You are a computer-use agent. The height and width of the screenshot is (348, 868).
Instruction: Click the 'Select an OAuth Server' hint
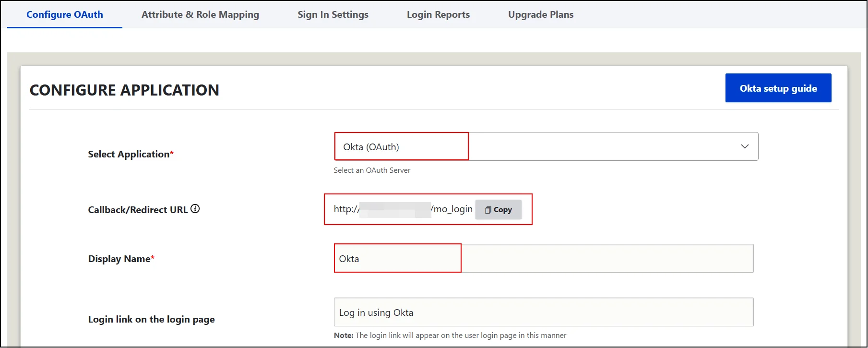coord(372,170)
